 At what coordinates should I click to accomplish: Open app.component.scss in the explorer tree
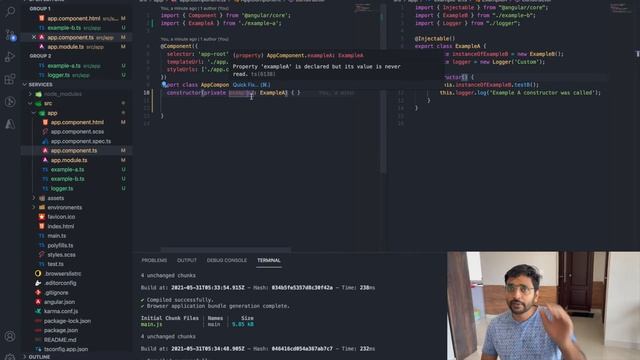click(76, 131)
